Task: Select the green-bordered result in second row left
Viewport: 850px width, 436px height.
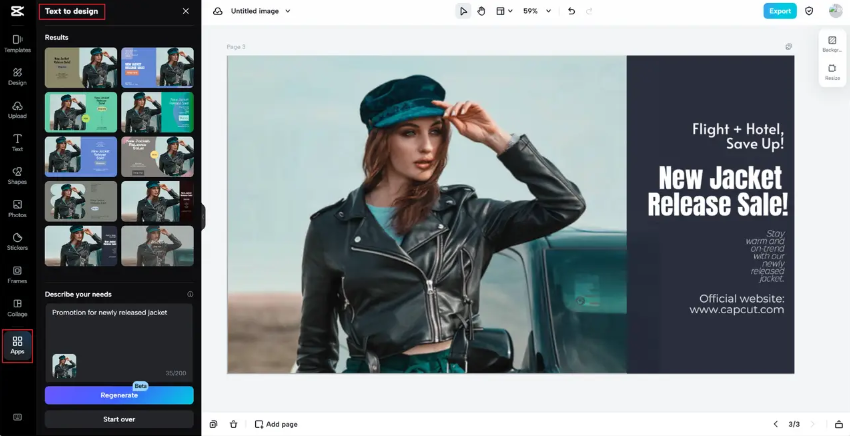Action: (x=81, y=112)
